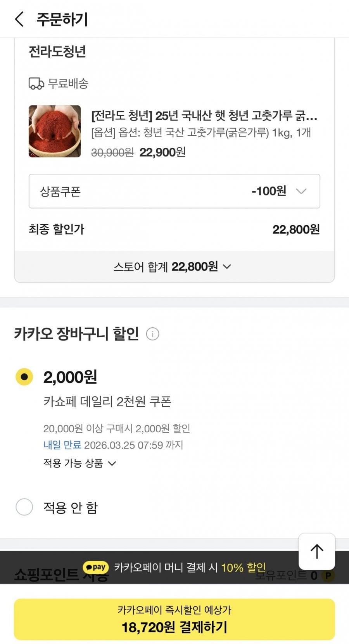349x644 pixels.
Task: Tap the point P coin icon
Action: [328, 576]
